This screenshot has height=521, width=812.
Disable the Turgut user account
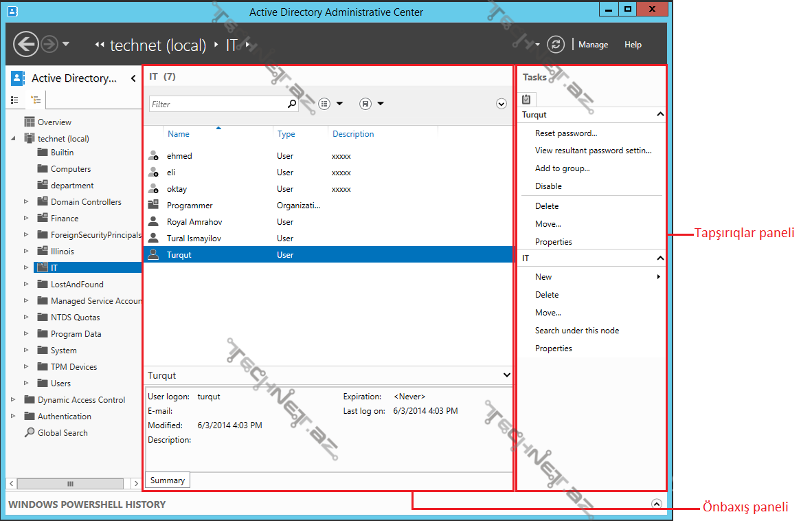pos(548,186)
